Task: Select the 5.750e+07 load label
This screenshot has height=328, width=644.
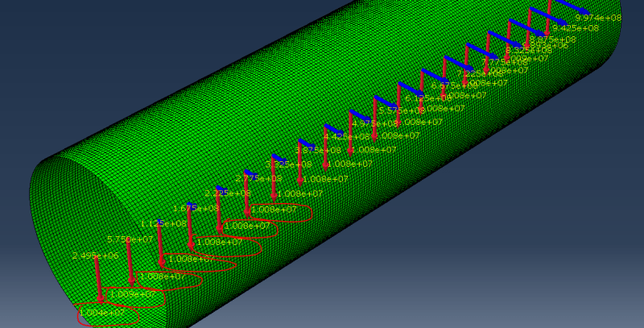Action: [130, 239]
